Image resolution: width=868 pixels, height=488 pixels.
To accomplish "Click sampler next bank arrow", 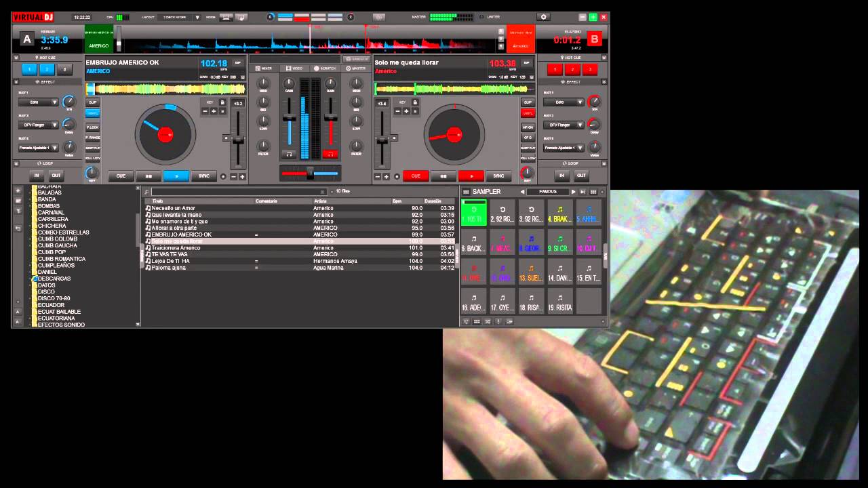I will [574, 192].
